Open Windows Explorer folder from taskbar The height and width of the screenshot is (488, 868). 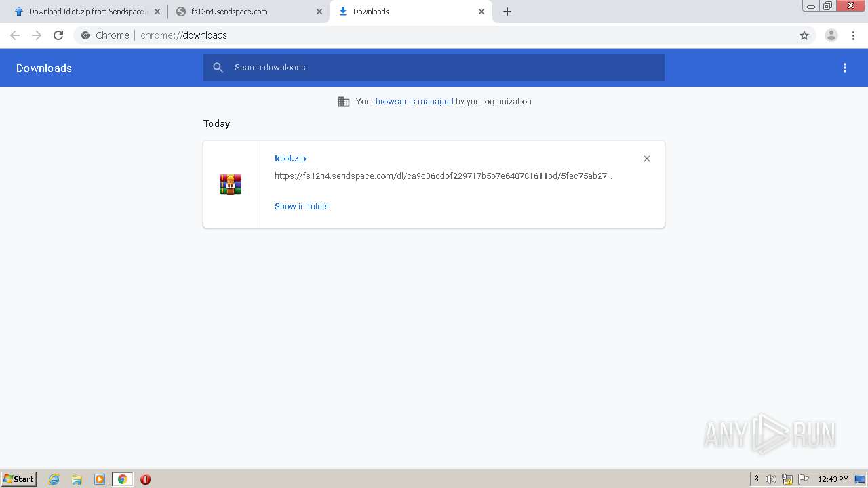click(77, 479)
